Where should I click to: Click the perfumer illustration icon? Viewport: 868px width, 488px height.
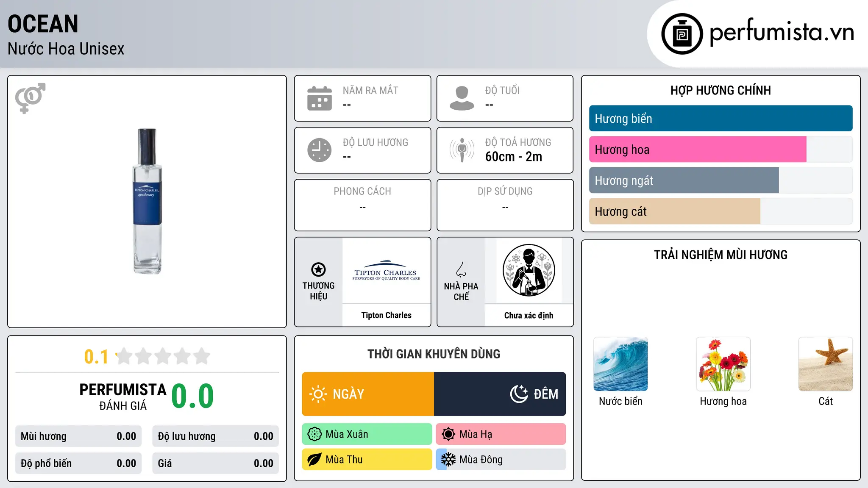(529, 270)
